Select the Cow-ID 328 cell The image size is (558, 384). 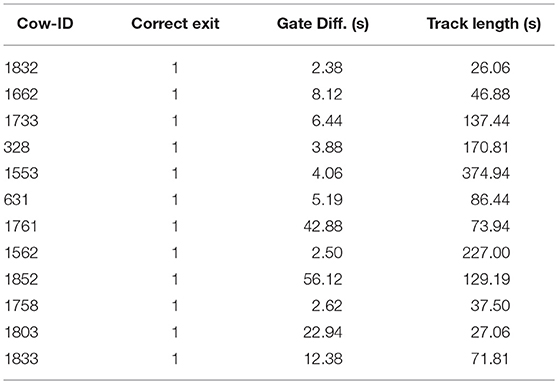(17, 147)
